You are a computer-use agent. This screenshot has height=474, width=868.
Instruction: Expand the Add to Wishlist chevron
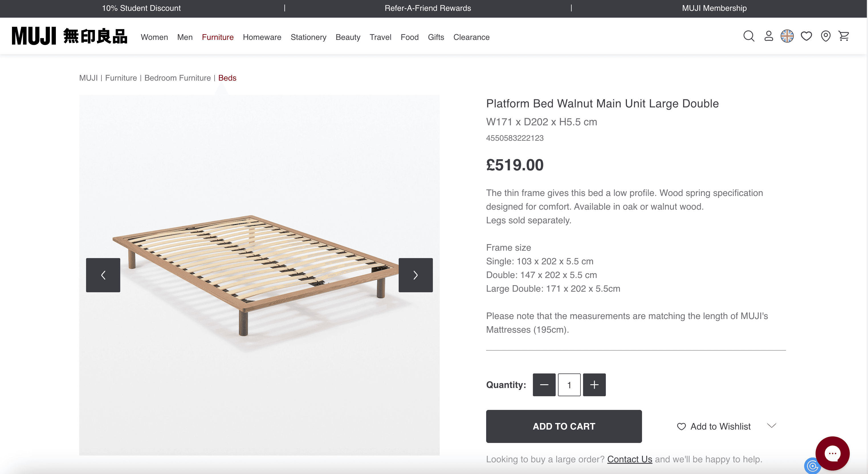(x=771, y=426)
